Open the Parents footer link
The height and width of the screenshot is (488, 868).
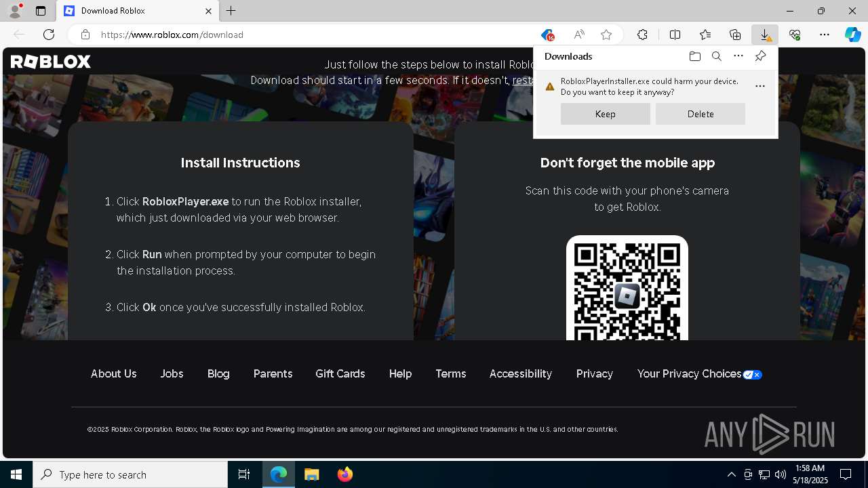(x=273, y=373)
